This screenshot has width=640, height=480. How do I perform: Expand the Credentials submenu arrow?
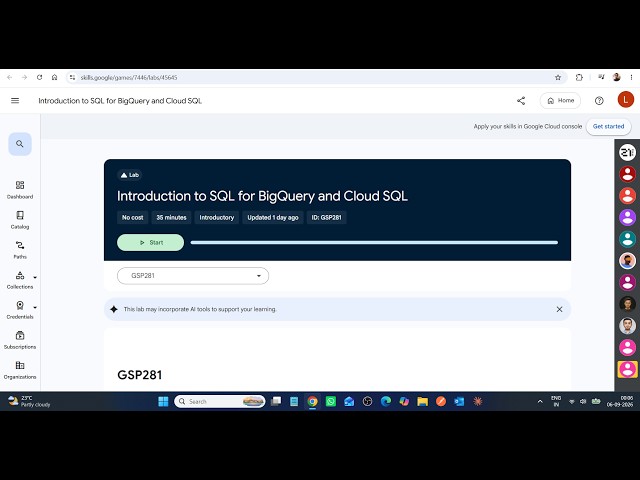35,307
